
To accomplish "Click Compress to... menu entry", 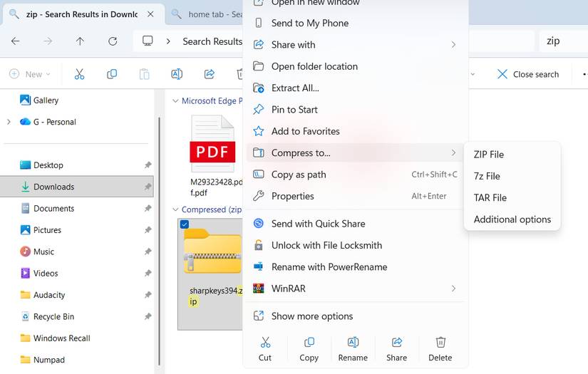I will (x=356, y=153).
